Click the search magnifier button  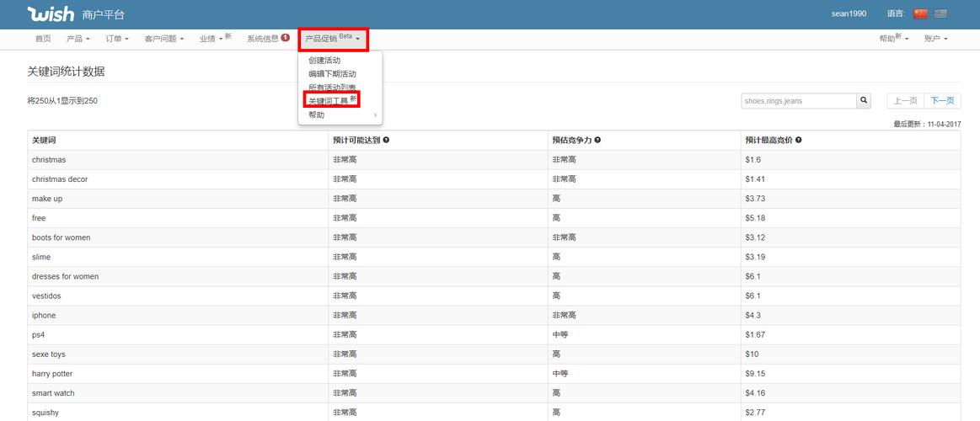pyautogui.click(x=863, y=100)
